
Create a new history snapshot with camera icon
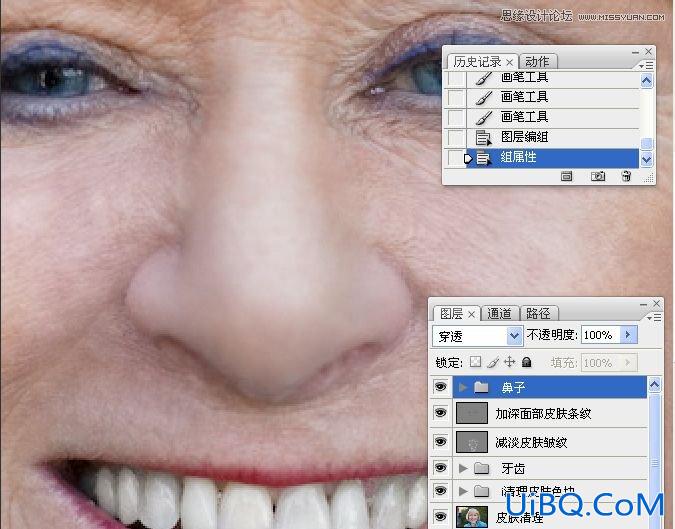click(598, 176)
